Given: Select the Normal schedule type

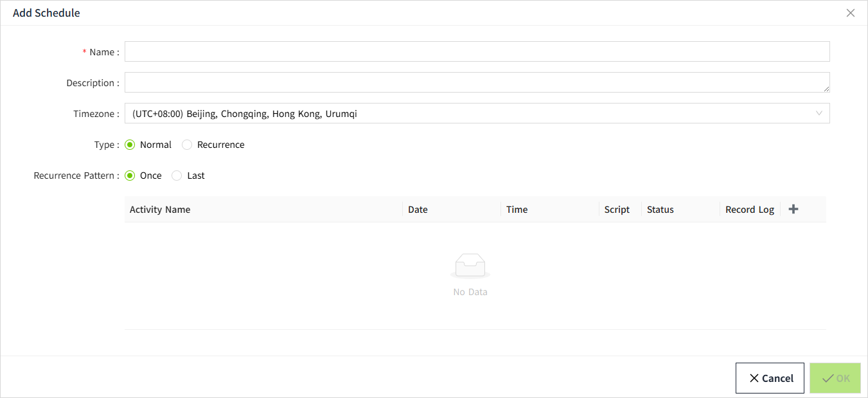Looking at the screenshot, I should pyautogui.click(x=130, y=145).
